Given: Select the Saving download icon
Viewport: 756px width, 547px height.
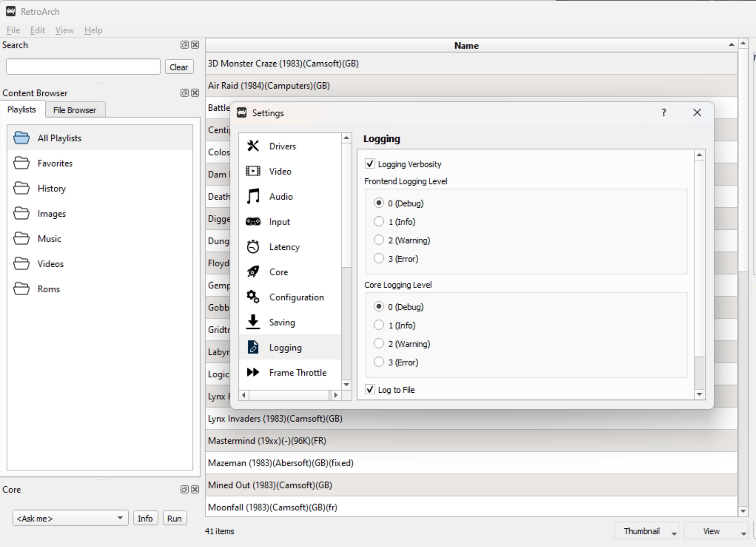Looking at the screenshot, I should [253, 322].
